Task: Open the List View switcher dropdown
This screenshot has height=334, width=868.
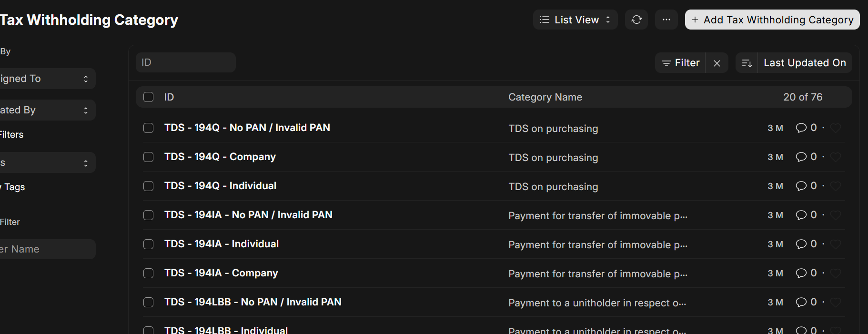Action: [575, 20]
